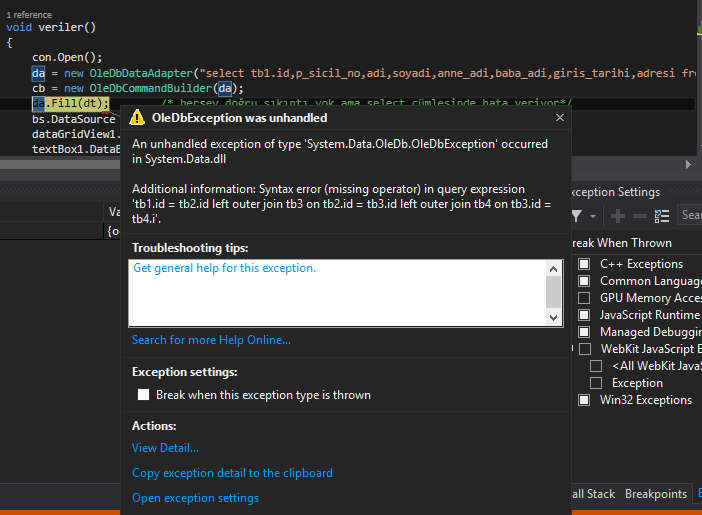Image resolution: width=702 pixels, height=515 pixels.
Task: Toggle Win32 Exceptions checkbox
Action: [584, 400]
